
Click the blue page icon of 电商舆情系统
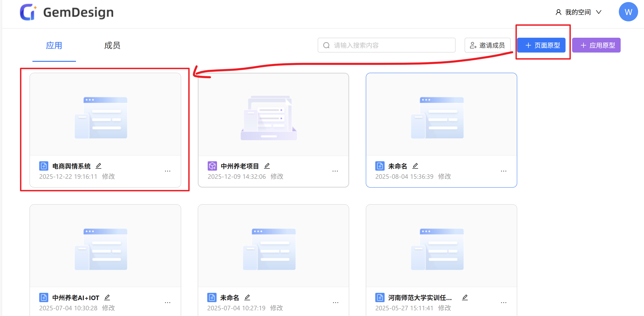[x=44, y=166]
